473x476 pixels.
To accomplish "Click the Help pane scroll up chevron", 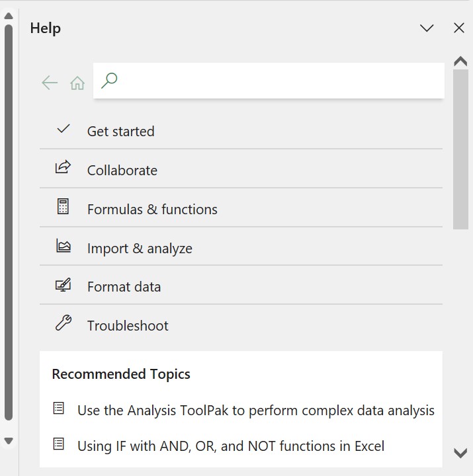I will click(x=460, y=61).
